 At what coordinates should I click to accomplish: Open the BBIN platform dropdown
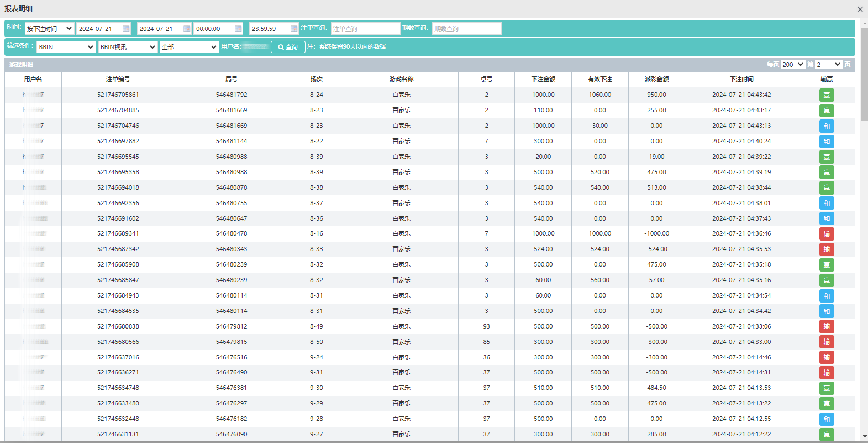(x=66, y=47)
